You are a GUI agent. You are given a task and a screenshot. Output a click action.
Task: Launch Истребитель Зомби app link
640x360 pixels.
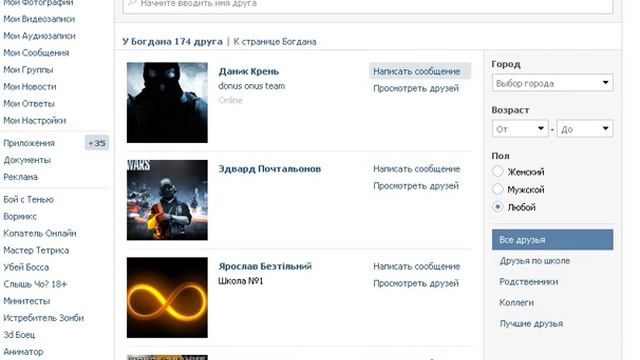43,318
